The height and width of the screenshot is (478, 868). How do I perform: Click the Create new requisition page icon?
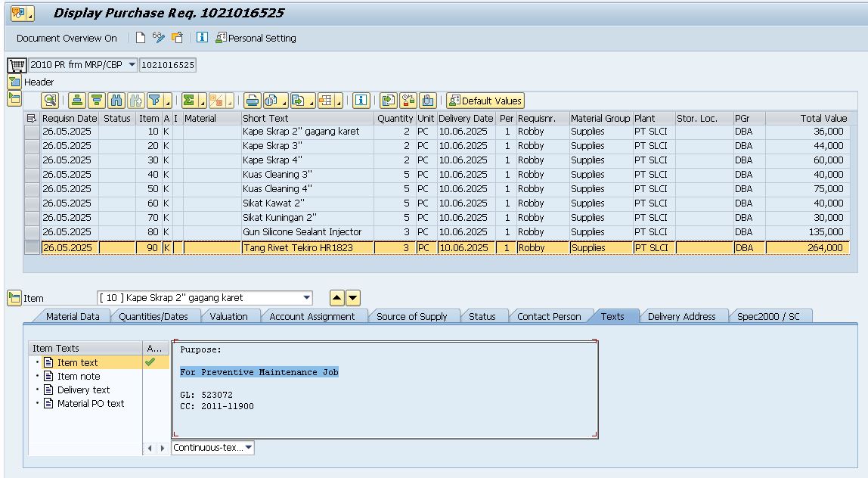click(x=141, y=38)
